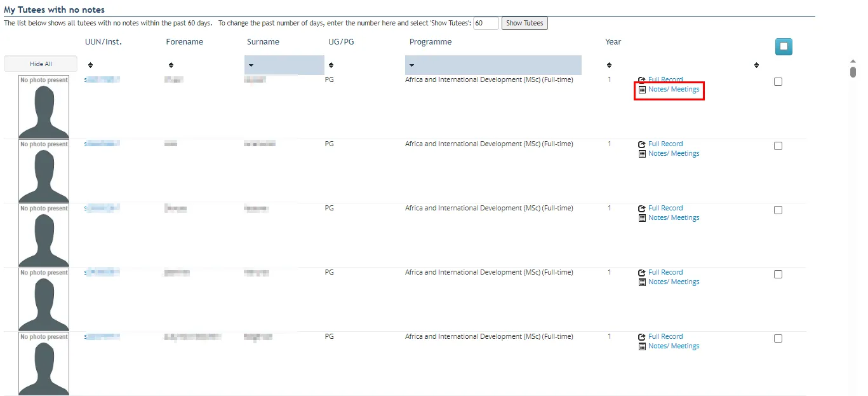Open Full Record link of third tutee
Image resolution: width=868 pixels, height=396 pixels.
665,208
